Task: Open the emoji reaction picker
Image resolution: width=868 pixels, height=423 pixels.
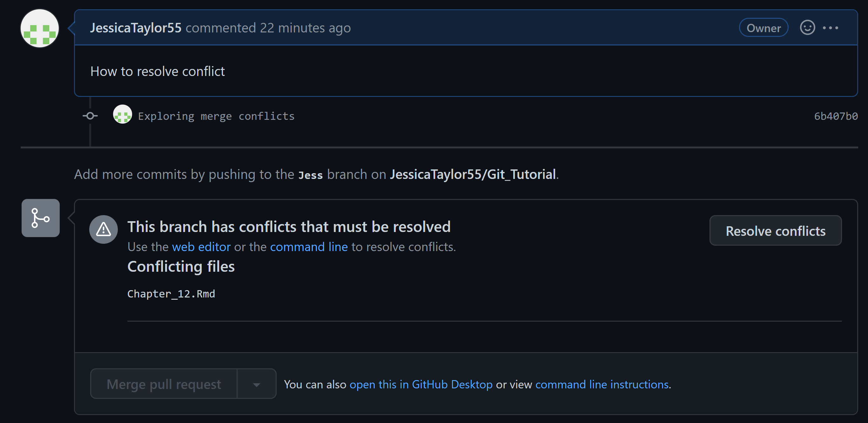Action: tap(807, 28)
